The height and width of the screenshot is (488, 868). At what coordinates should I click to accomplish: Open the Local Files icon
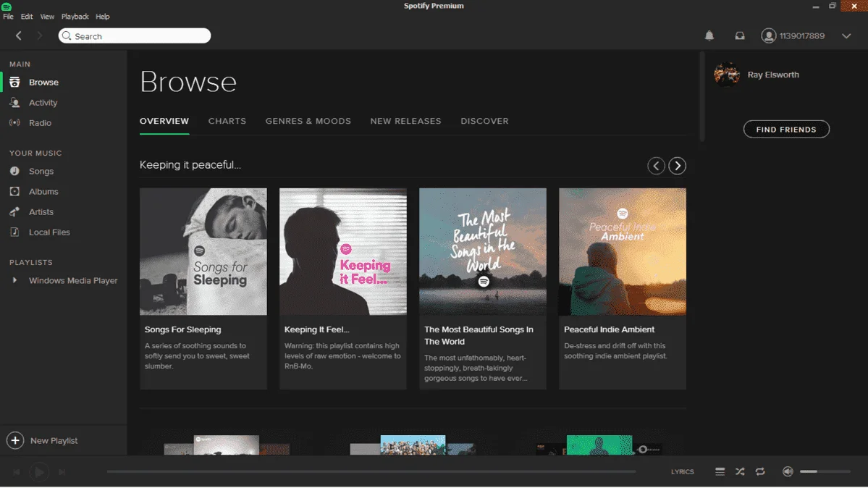[14, 232]
